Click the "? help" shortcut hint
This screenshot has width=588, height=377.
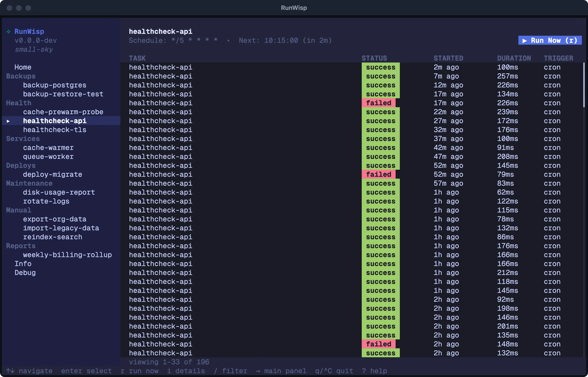374,371
